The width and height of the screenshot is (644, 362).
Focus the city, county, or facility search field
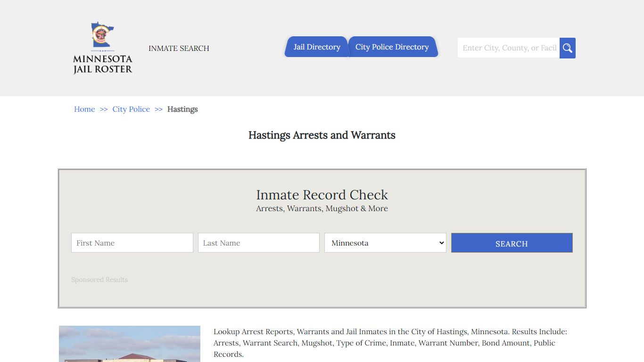pyautogui.click(x=509, y=48)
